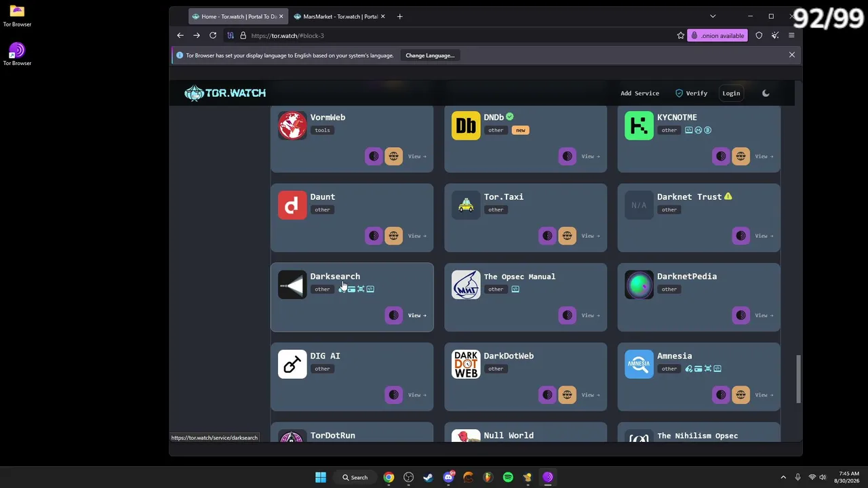Click the site security padlock icon
Screen dimensions: 868x488
243,35
